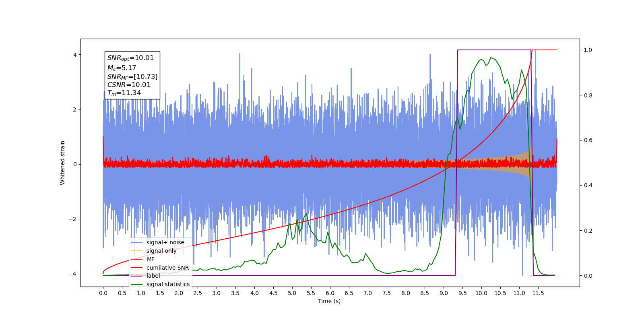This screenshot has height=322, width=644.
Task: Click the right y-axis tick label 0.4
Action: click(x=588, y=185)
